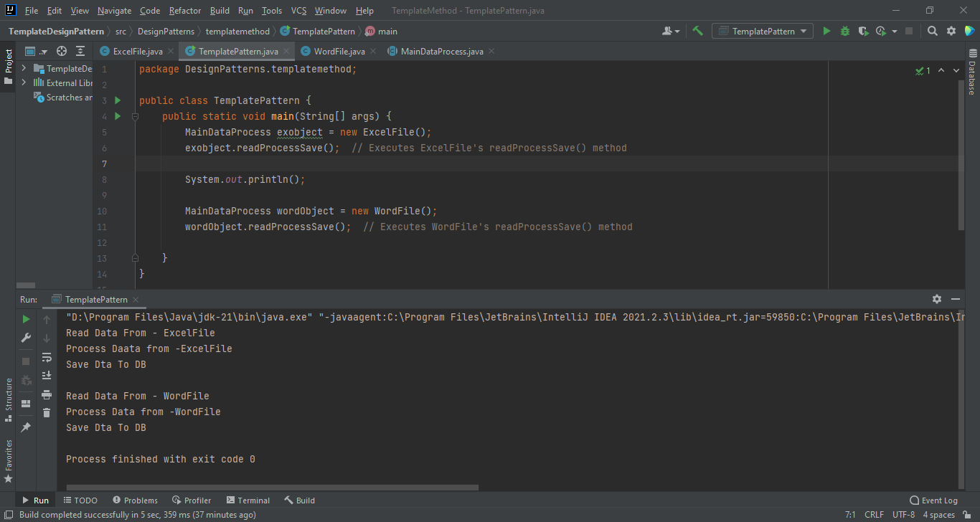The image size is (980, 522).
Task: Restore layout icon in the Run panel
Action: 26,404
